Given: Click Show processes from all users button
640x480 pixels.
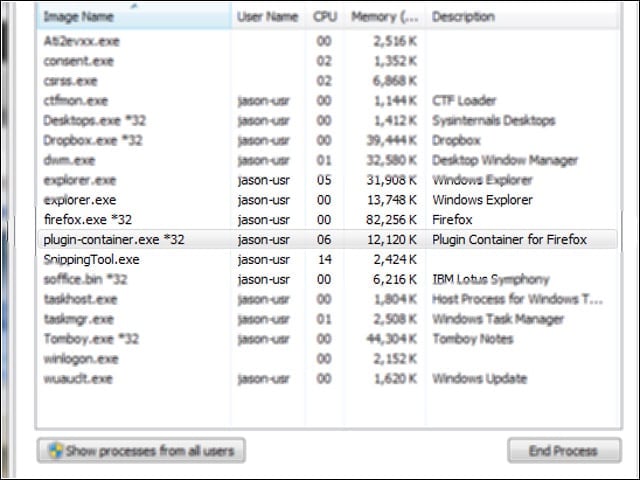Looking at the screenshot, I should 141,451.
